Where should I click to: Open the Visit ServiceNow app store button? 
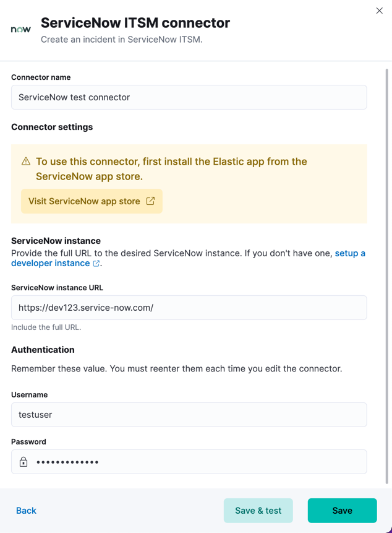(x=92, y=201)
